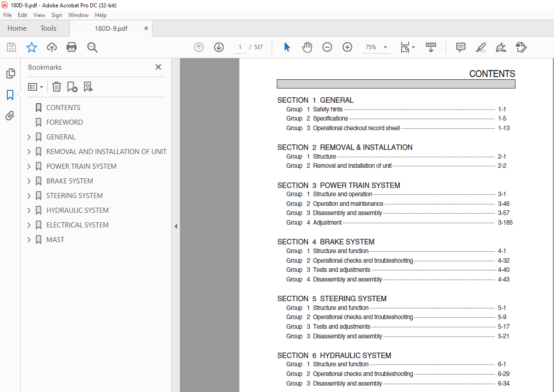Add document to starred with star icon
The height and width of the screenshot is (392, 554).
[x=31, y=47]
